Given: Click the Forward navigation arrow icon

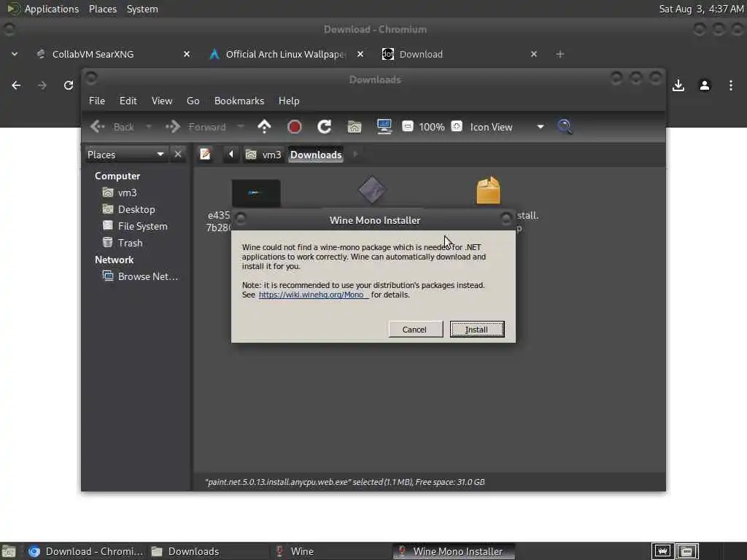Looking at the screenshot, I should (x=173, y=127).
